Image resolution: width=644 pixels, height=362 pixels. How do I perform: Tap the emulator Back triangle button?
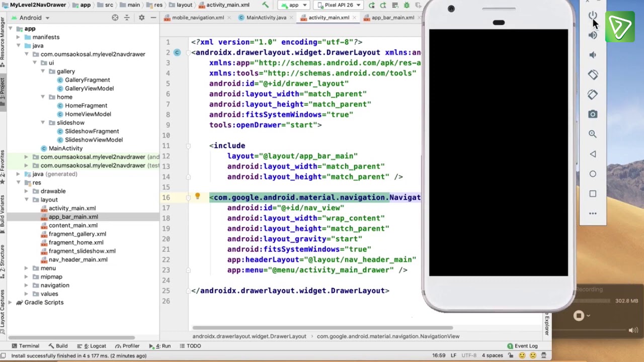coord(593,154)
